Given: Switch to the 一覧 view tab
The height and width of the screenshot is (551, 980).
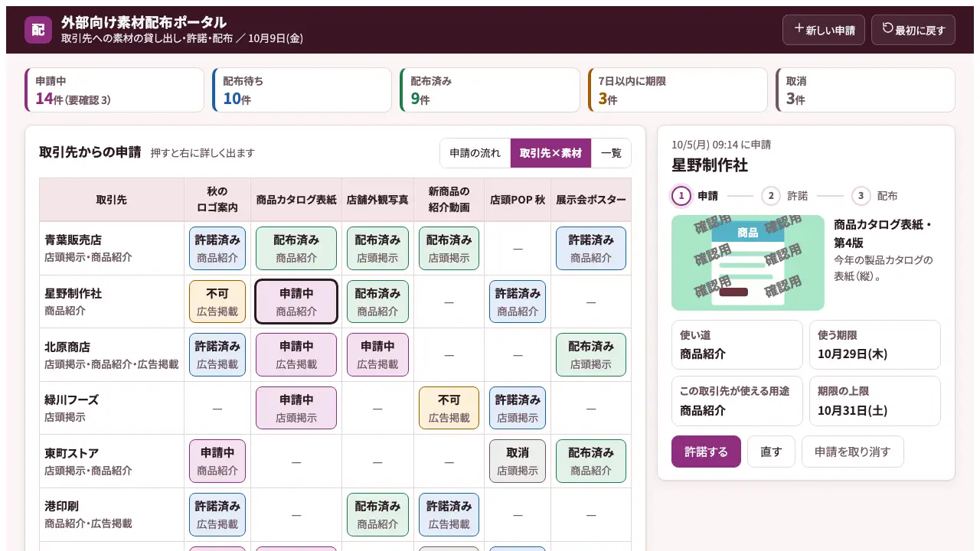Looking at the screenshot, I should click(611, 153).
